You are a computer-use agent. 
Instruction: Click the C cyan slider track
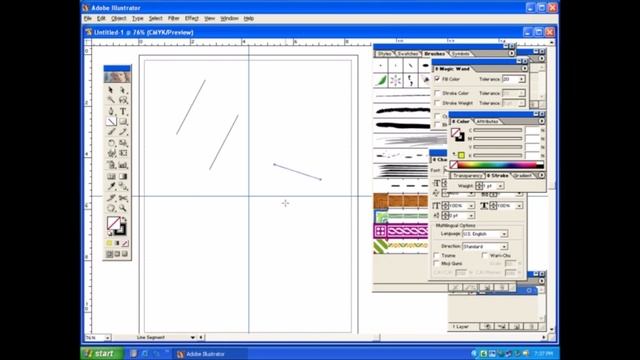click(x=498, y=130)
